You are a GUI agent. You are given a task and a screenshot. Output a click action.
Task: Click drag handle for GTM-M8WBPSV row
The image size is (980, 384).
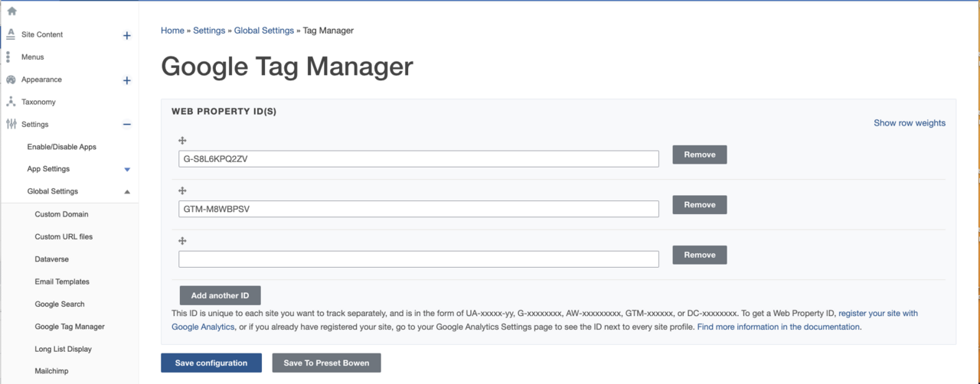tap(182, 191)
